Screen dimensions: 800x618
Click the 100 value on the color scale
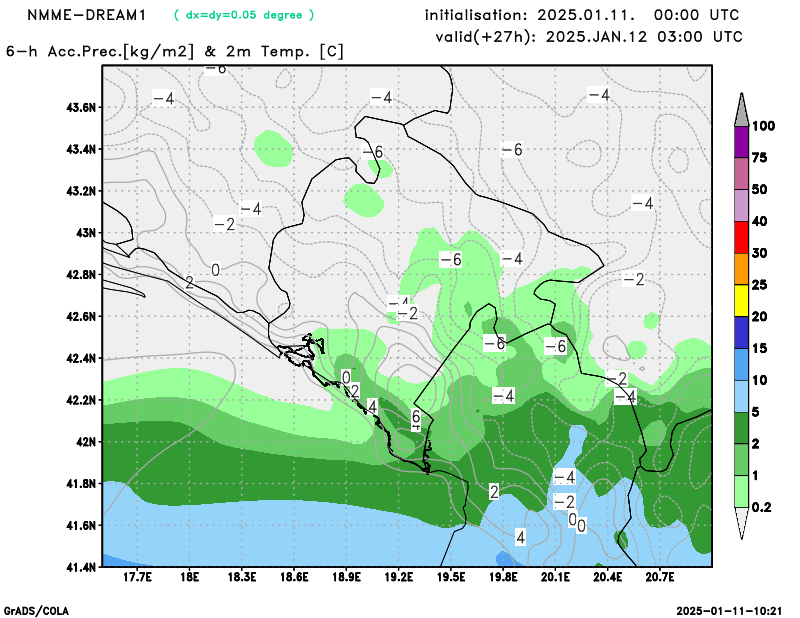pyautogui.click(x=764, y=126)
